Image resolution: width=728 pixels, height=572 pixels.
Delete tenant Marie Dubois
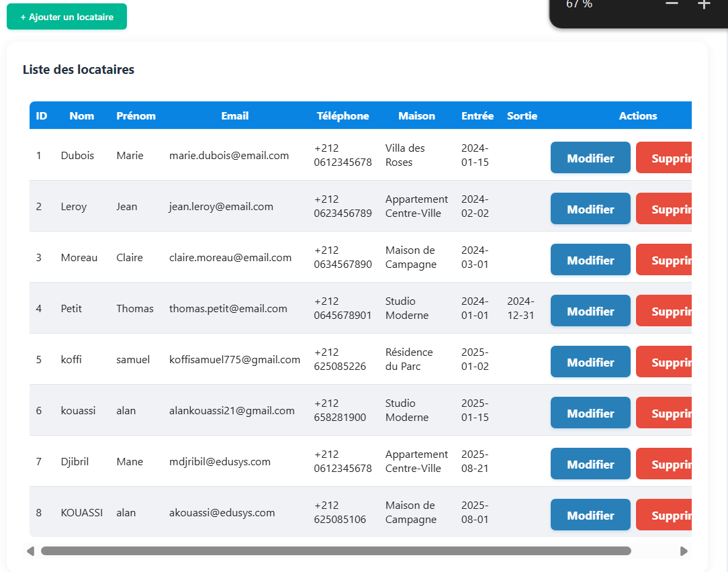(664, 158)
